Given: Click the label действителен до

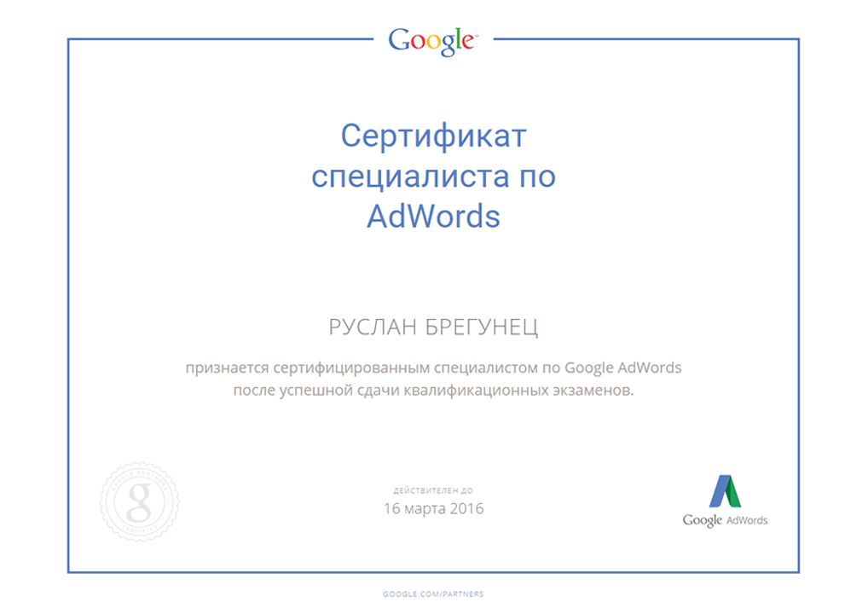Looking at the screenshot, I should click(433, 490).
